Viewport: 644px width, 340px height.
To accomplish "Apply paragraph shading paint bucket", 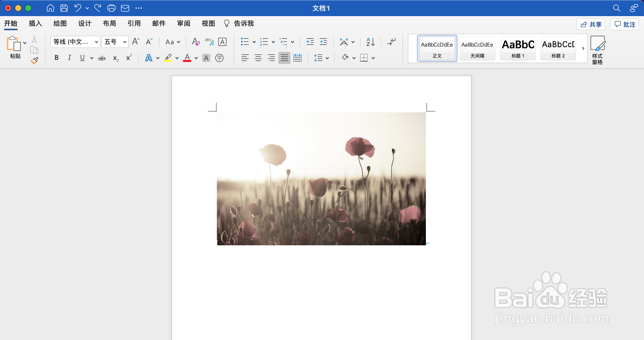I will pyautogui.click(x=345, y=58).
